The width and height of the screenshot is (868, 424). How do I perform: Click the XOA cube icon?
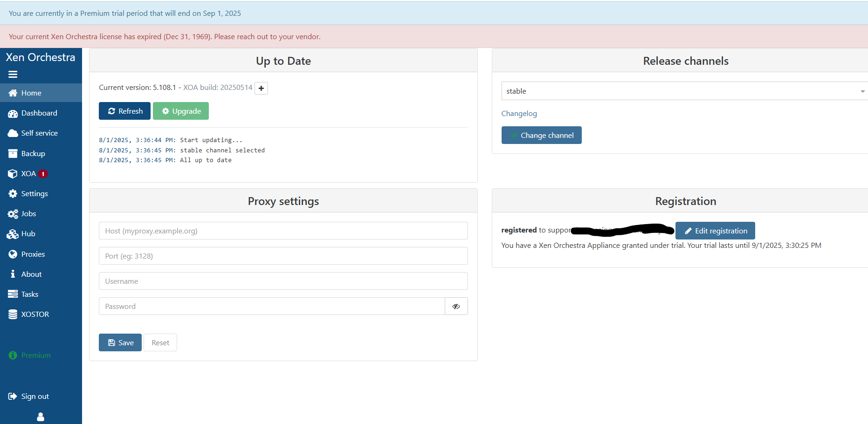point(13,174)
